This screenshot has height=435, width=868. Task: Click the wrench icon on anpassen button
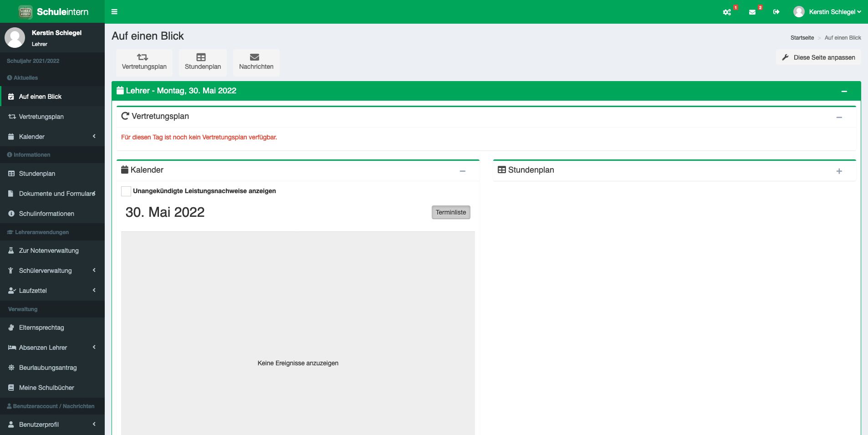click(785, 57)
